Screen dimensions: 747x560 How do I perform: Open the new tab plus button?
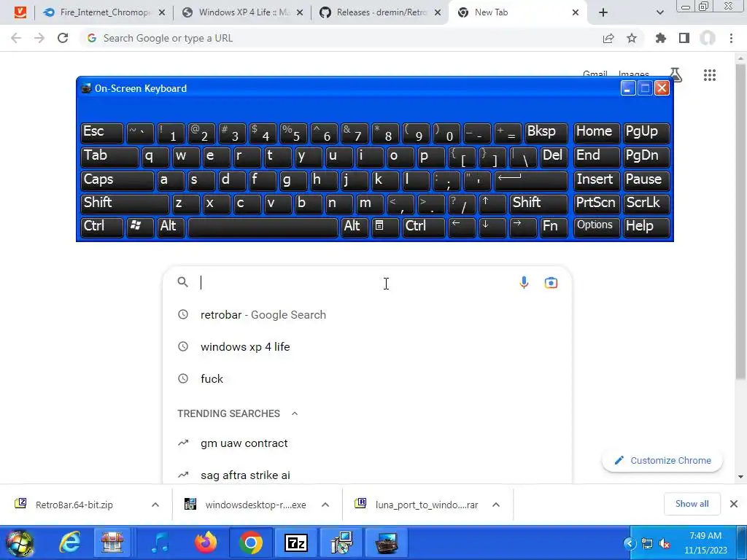603,12
